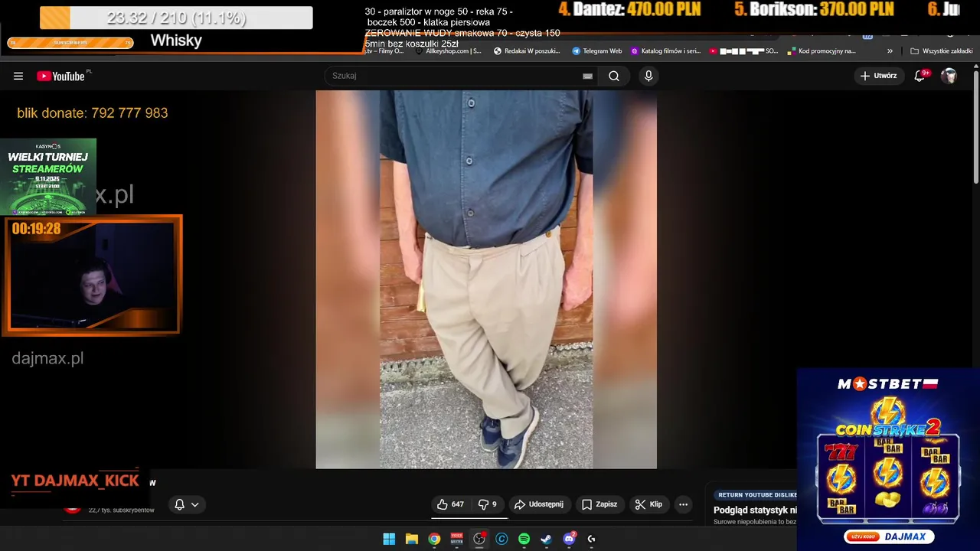Viewport: 980px width, 551px height.
Task: Open YouTube notifications bell with 9+ badge
Action: click(920, 76)
